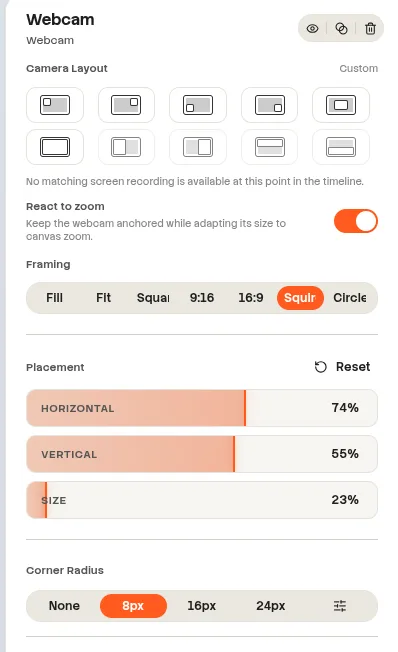Disable the React to zoom switch
The width and height of the screenshot is (398, 652).
(x=356, y=221)
